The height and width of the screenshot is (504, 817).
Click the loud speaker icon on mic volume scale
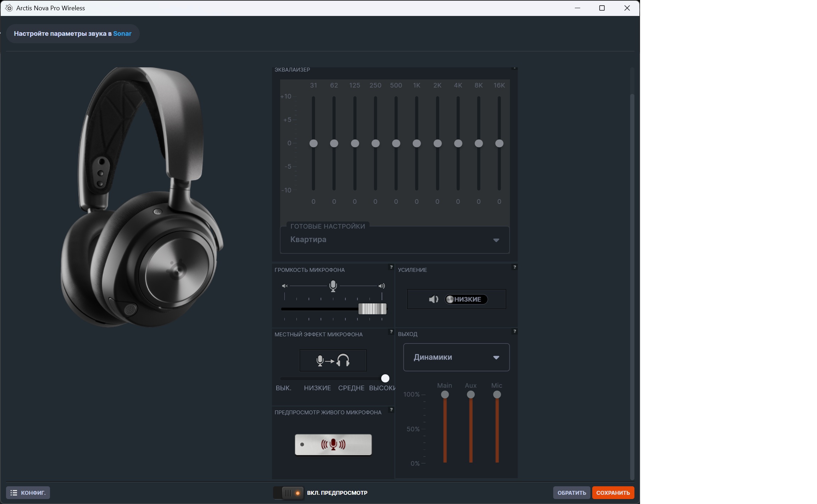point(382,286)
